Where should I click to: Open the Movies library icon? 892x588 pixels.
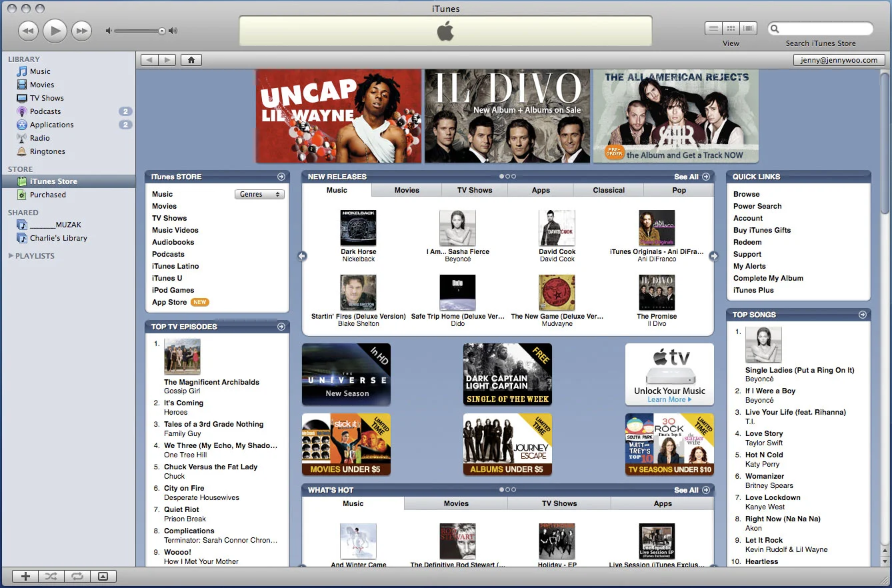click(x=22, y=85)
